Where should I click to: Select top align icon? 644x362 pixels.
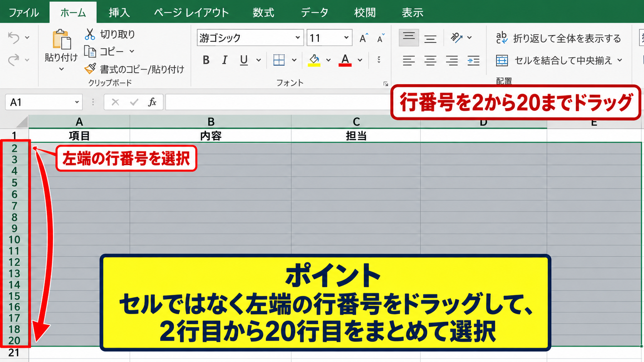coord(409,37)
